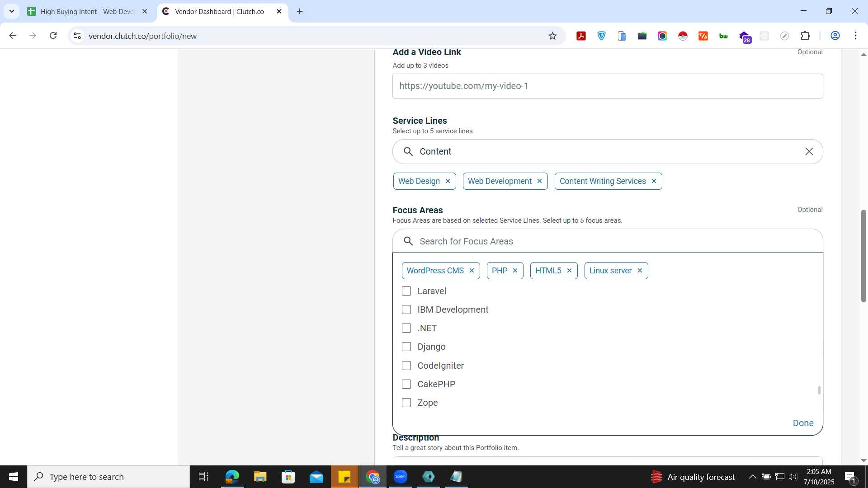The height and width of the screenshot is (488, 868).
Task: Click the Search for Focus Areas field
Action: click(607, 241)
